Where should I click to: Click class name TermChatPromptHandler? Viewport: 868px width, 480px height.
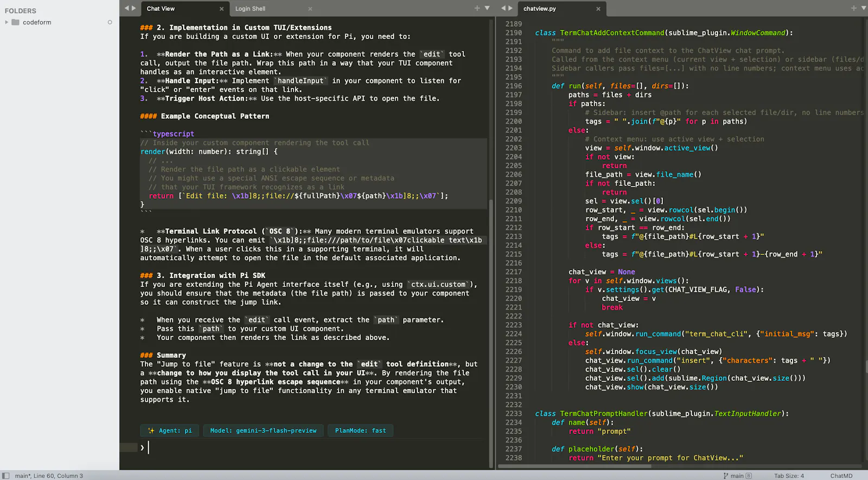point(604,414)
